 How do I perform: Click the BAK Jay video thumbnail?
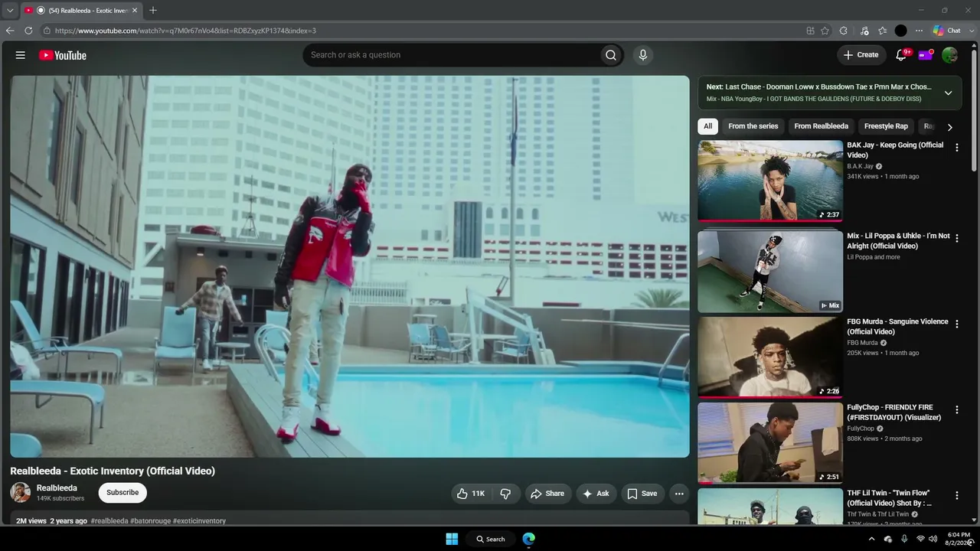tap(770, 181)
